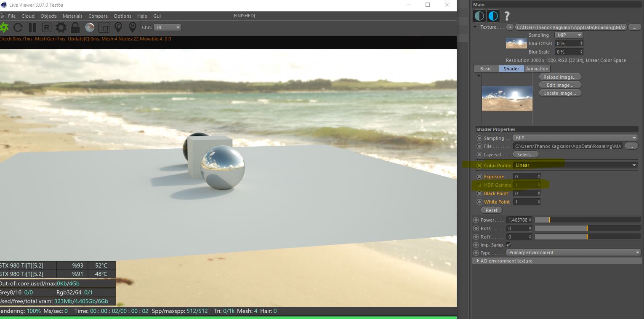Image resolution: width=644 pixels, height=319 pixels.
Task: Click the small HDRI texture thumbnail
Action: pos(516,43)
